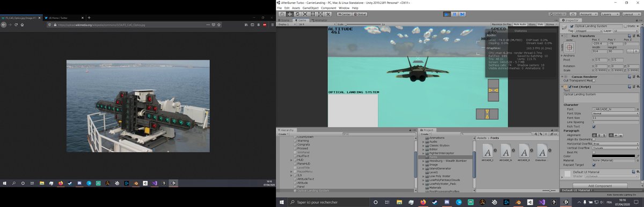
Task: Select the Transform tool in Unity toolbar
Action: click(320, 14)
